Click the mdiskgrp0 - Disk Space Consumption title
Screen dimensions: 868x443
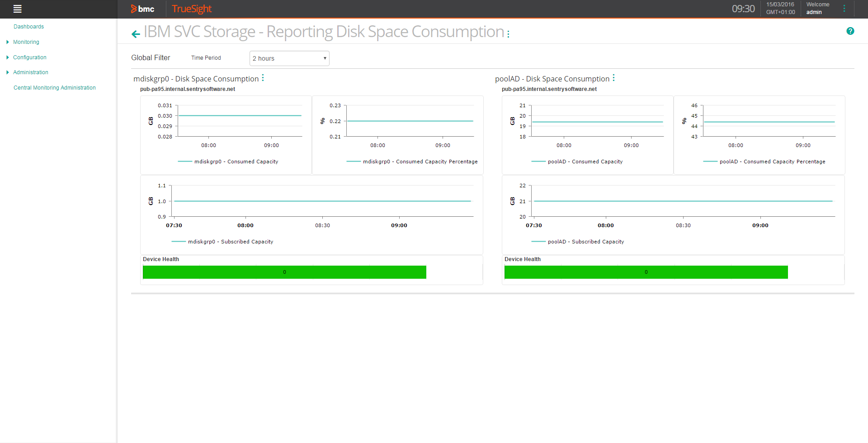[196, 79]
